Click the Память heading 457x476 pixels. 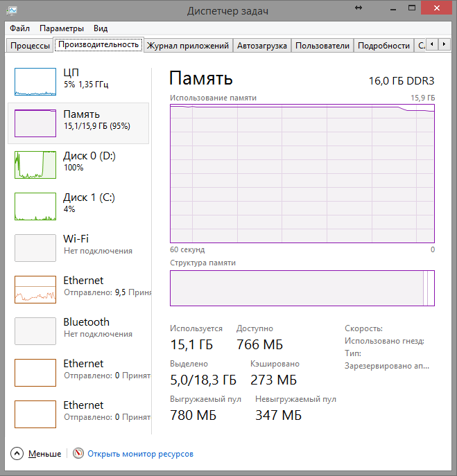(201, 78)
